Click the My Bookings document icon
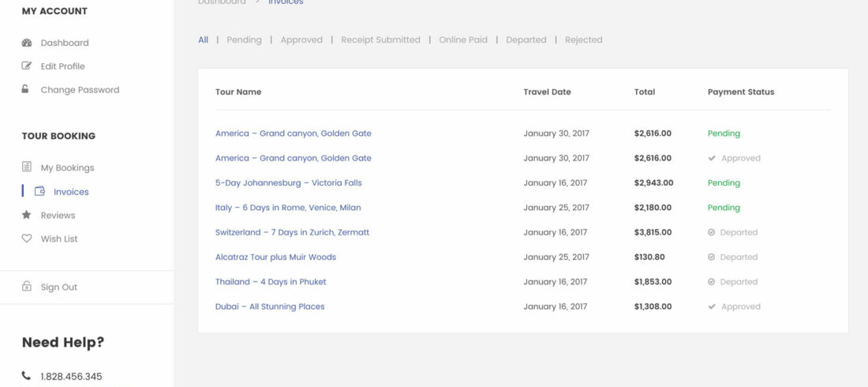 (x=27, y=167)
